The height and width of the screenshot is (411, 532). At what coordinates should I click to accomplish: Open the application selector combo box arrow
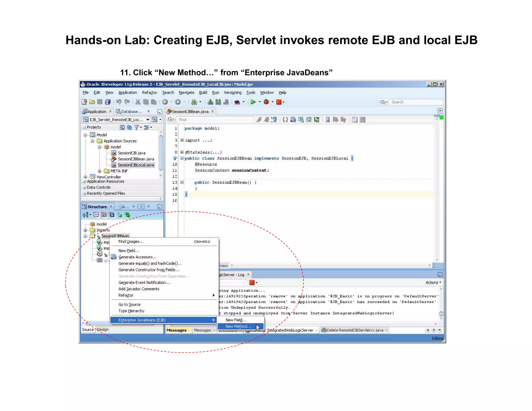[x=148, y=120]
